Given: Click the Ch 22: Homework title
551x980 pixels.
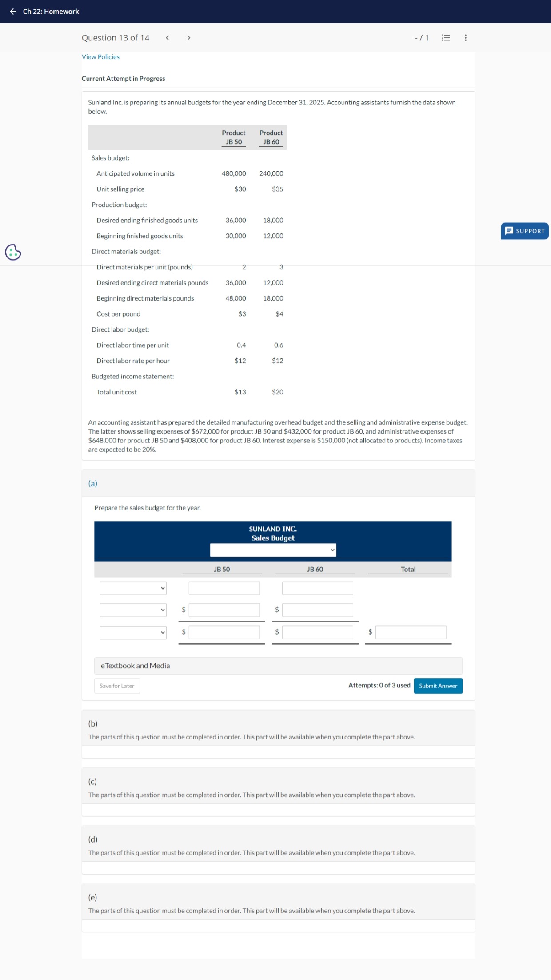Looking at the screenshot, I should (x=51, y=12).
